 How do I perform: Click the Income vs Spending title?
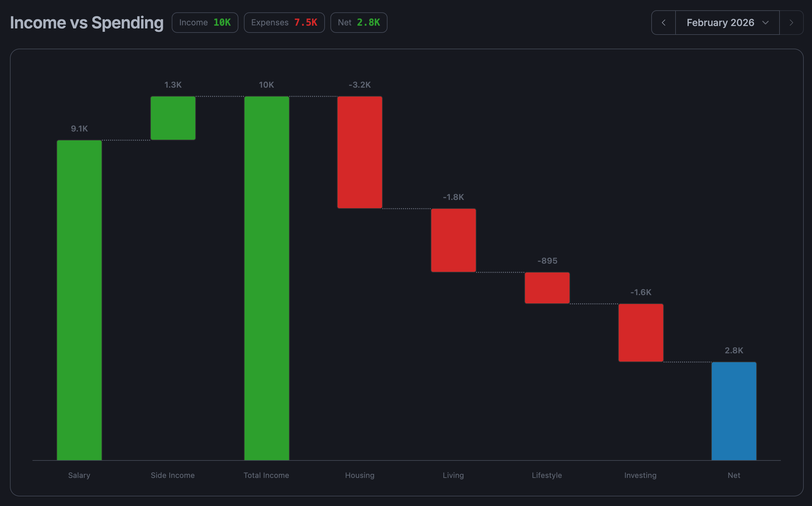tap(87, 23)
